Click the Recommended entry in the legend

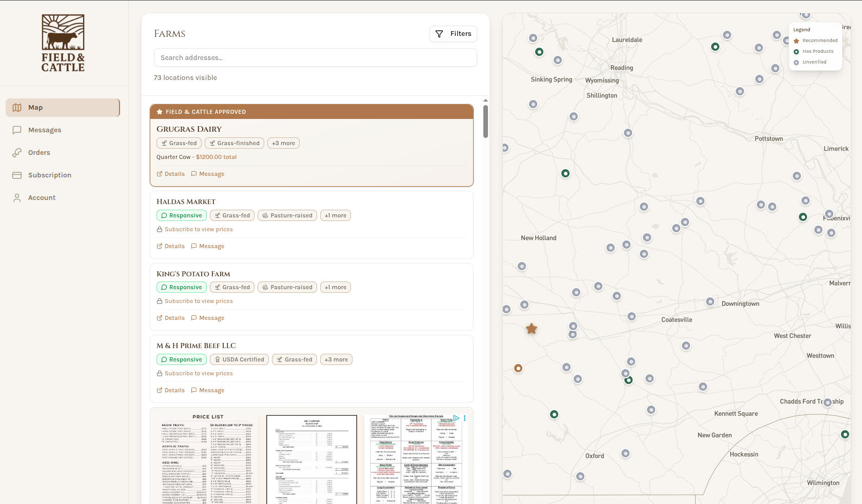(x=815, y=41)
